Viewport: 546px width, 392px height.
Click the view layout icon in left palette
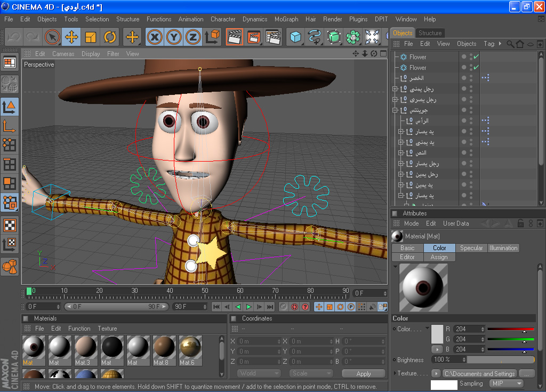10,63
